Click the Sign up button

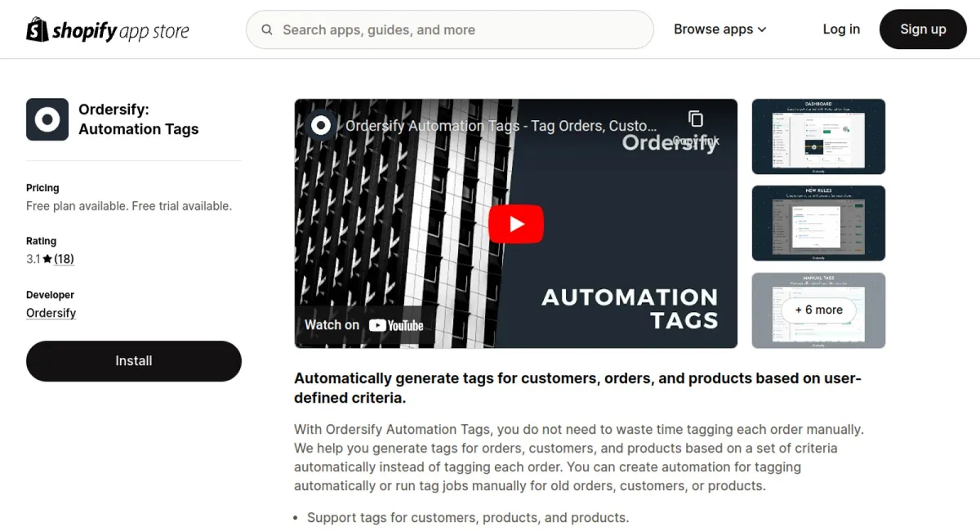923,29
